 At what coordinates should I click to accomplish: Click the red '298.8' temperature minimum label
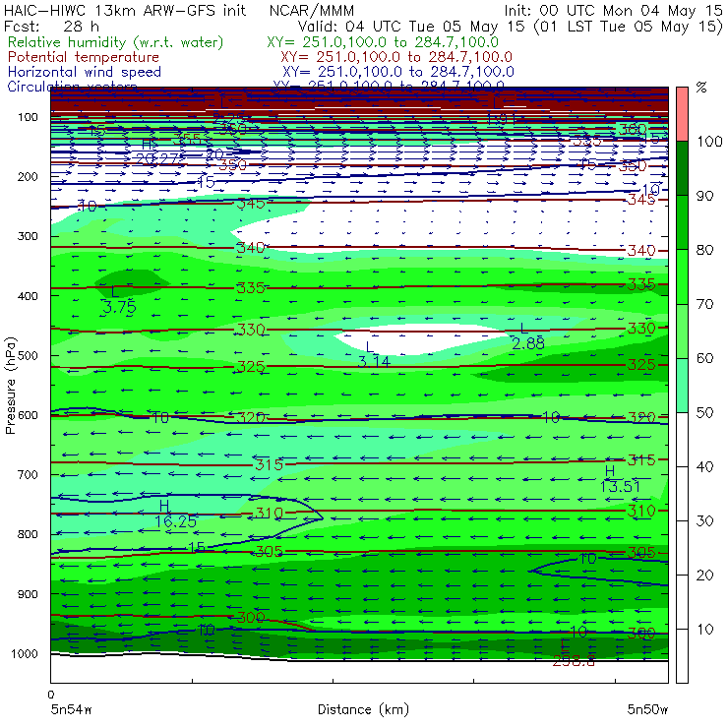(x=573, y=661)
